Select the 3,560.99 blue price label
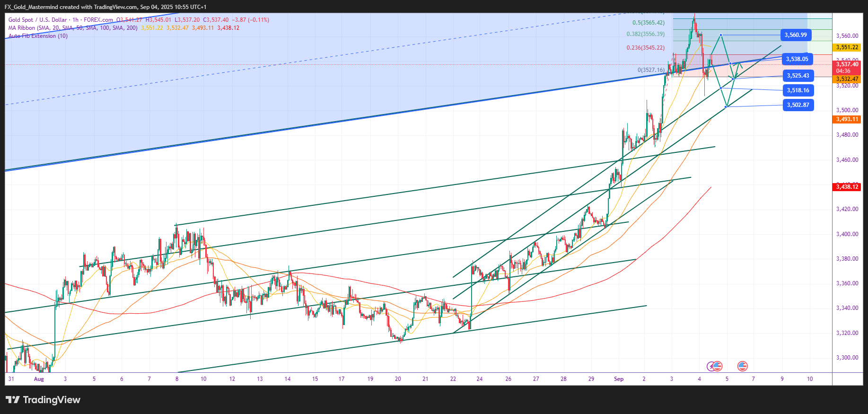Screen dimensions: 868x414 click(796, 35)
